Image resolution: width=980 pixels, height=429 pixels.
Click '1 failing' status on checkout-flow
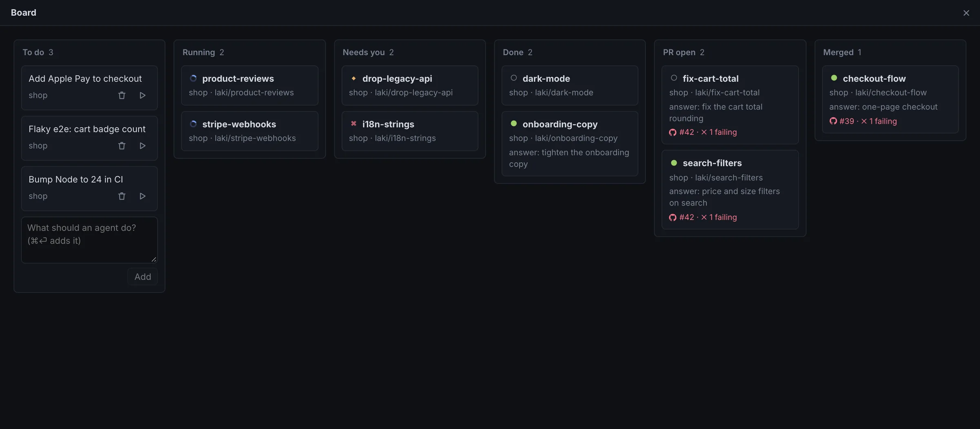click(879, 121)
